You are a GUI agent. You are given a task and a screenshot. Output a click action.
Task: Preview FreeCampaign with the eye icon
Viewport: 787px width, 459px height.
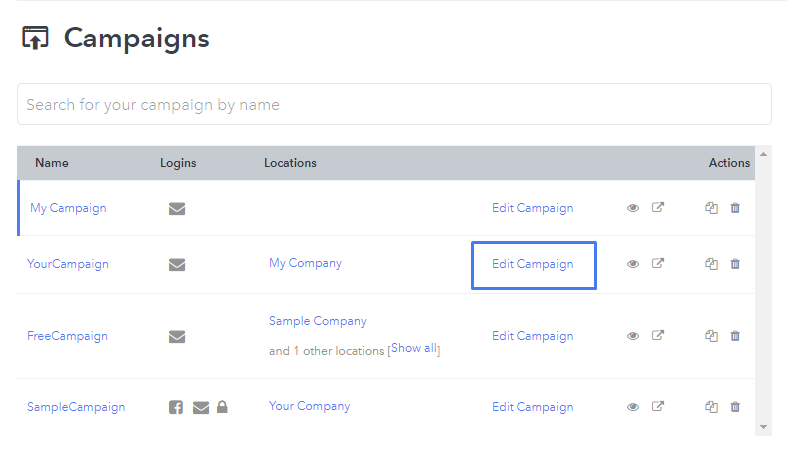(x=633, y=336)
